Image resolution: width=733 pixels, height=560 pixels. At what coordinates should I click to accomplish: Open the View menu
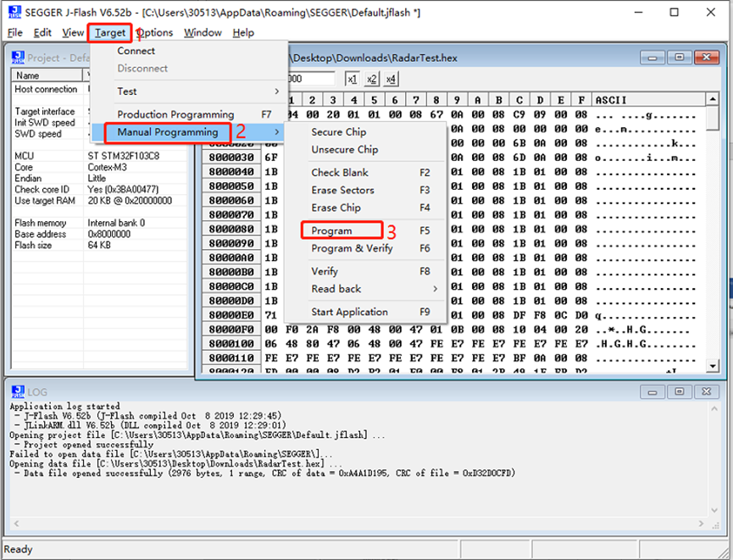coord(73,33)
